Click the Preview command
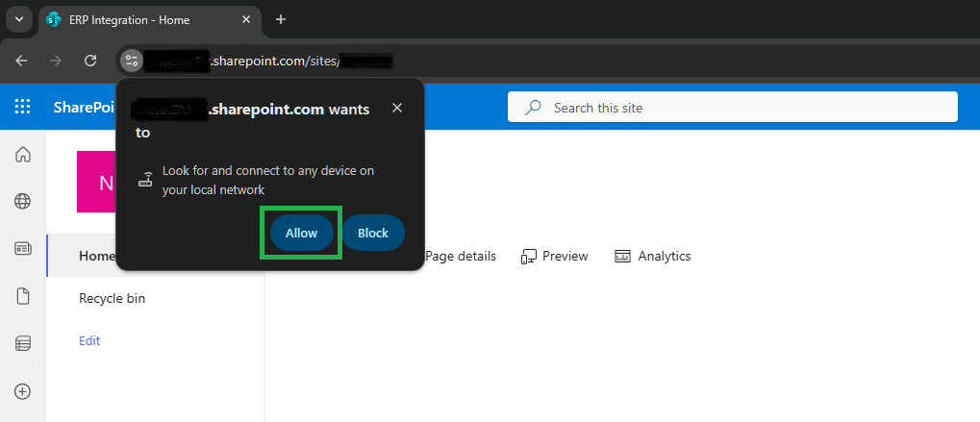 [554, 256]
